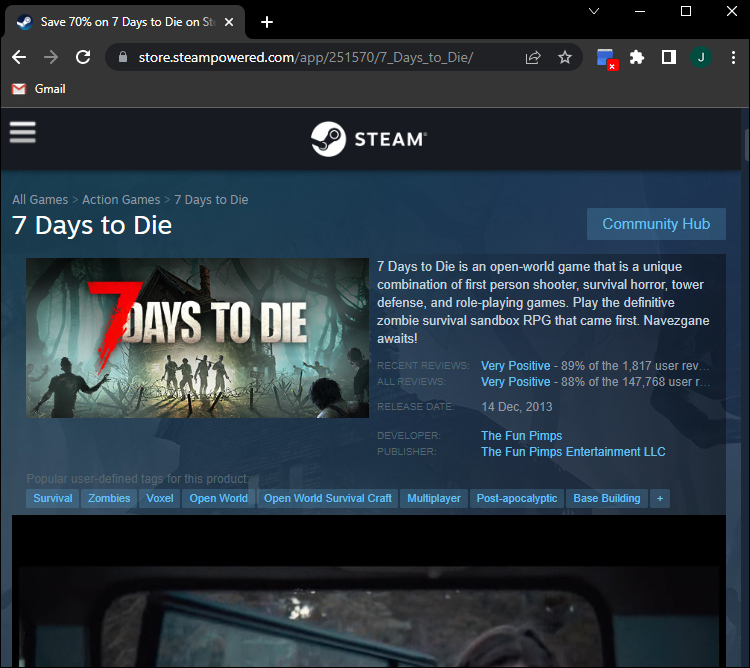Open publisher The Fun Pimps Entertainment LLC
The height and width of the screenshot is (668, 750).
(x=573, y=452)
